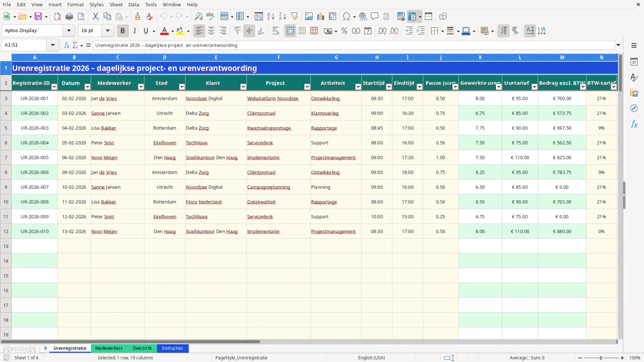Click the Zoom In plus button

click(623, 358)
